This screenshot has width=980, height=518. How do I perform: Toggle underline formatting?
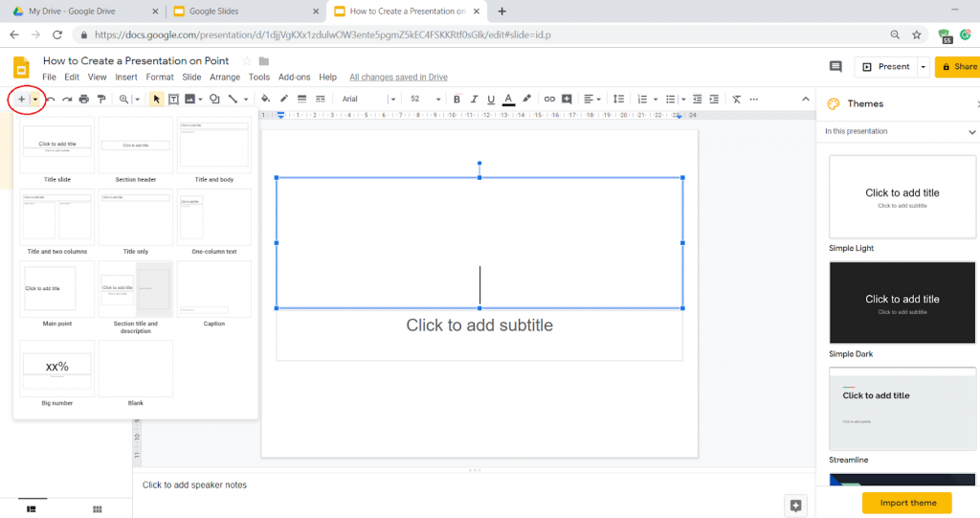point(491,99)
